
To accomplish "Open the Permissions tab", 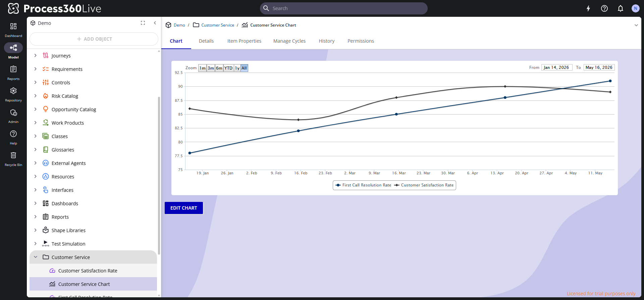I will (361, 41).
